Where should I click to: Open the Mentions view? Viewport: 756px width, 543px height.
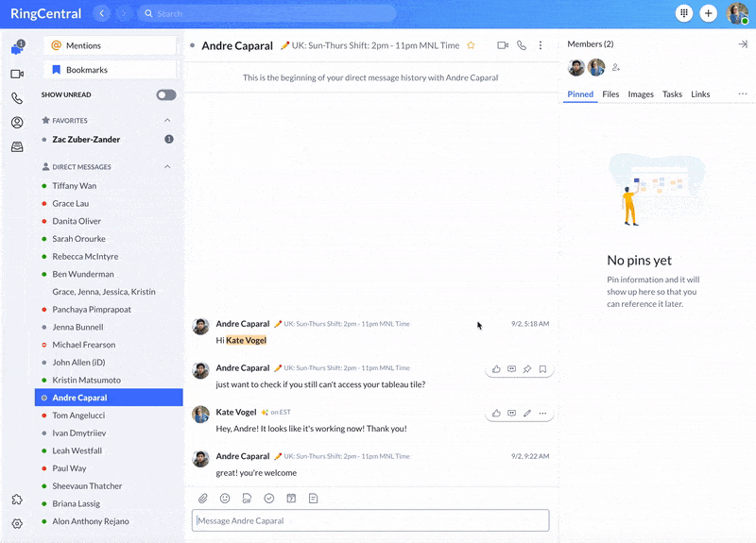[x=109, y=45]
